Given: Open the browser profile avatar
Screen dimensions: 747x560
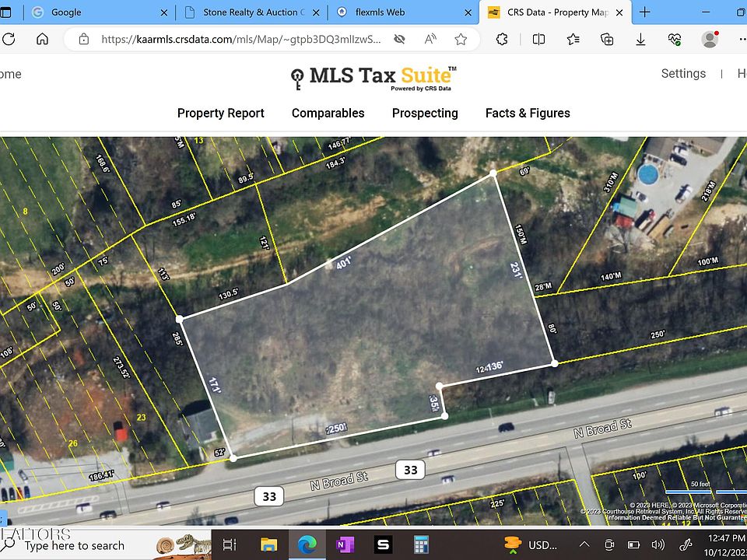Looking at the screenshot, I should [x=710, y=39].
